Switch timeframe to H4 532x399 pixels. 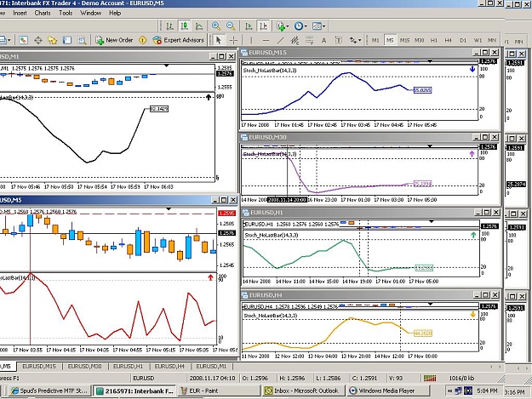click(x=449, y=40)
